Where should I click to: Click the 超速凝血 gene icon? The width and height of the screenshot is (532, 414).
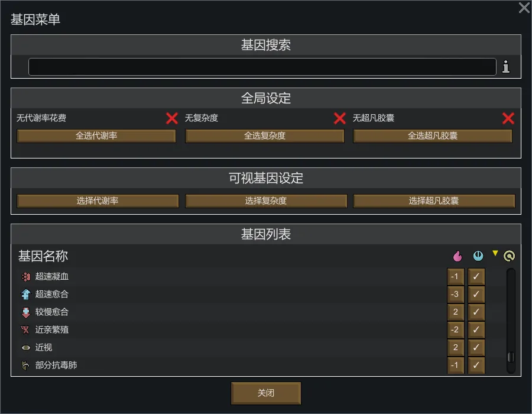point(25,276)
